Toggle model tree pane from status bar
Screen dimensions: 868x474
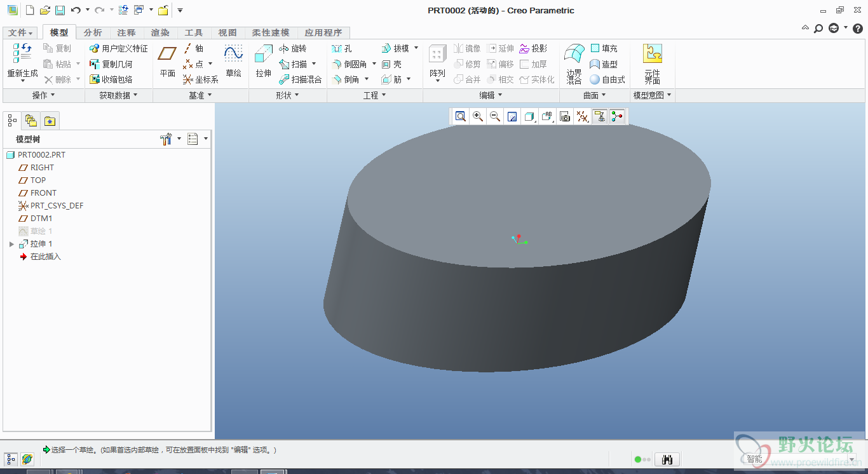pyautogui.click(x=11, y=459)
